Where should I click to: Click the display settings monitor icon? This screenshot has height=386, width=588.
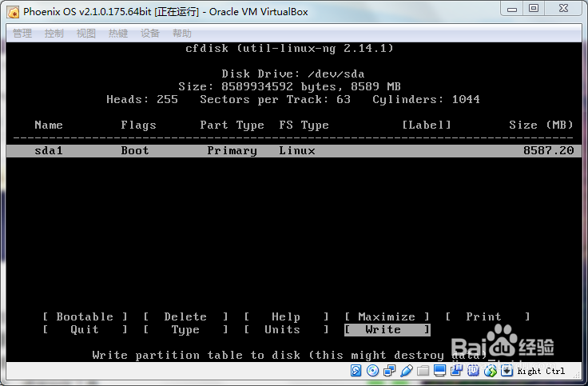point(439,371)
